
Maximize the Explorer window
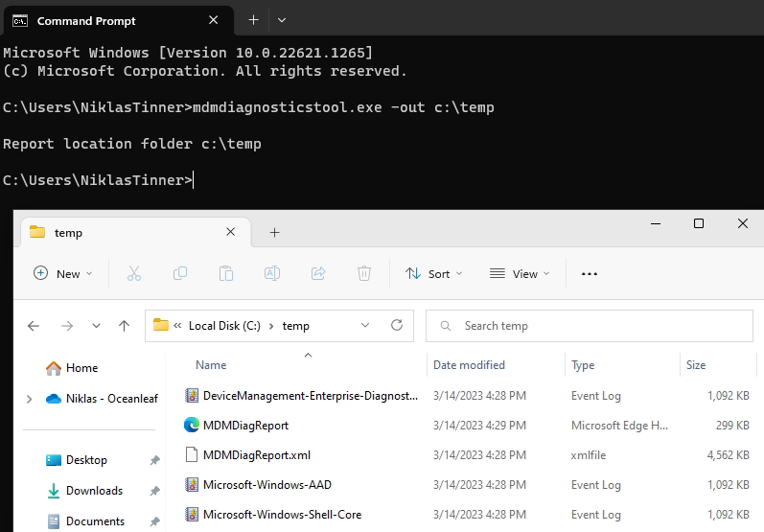click(x=699, y=223)
